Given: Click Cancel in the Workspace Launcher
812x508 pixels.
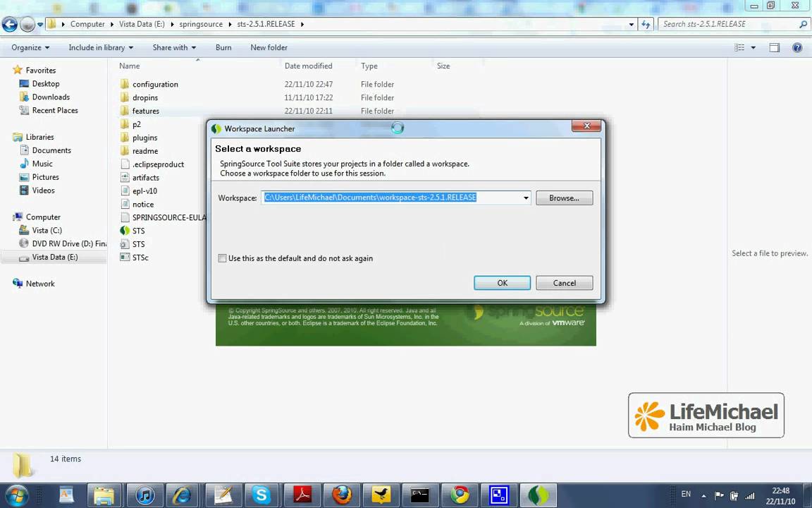Looking at the screenshot, I should 565,283.
